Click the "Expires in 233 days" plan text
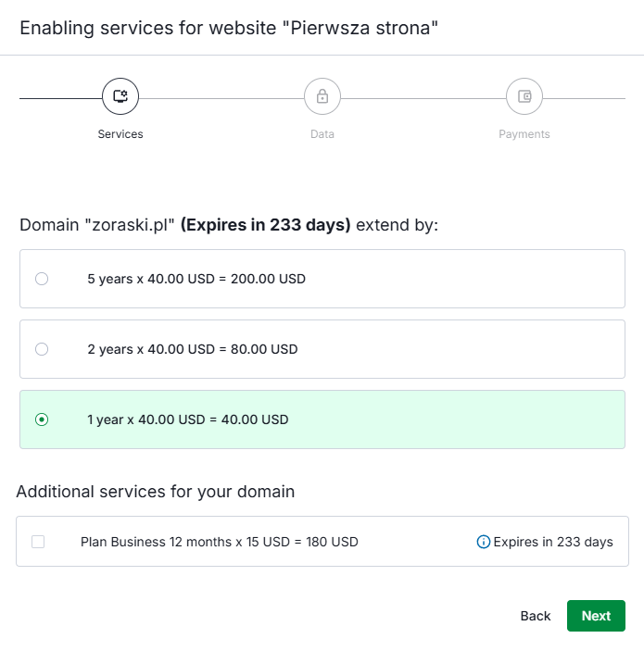Viewport: 644px width, 651px height. (x=553, y=542)
